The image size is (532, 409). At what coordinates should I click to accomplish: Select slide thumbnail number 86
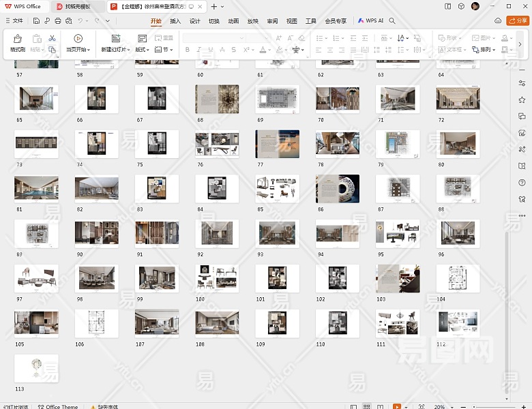[x=337, y=189]
